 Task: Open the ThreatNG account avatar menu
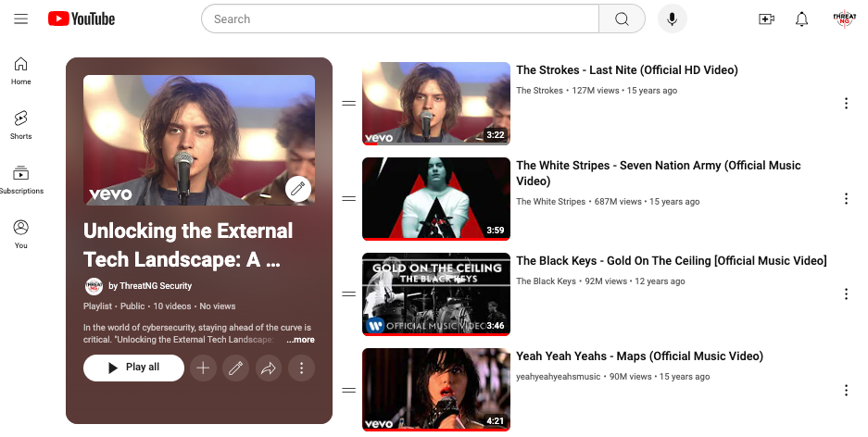point(844,19)
